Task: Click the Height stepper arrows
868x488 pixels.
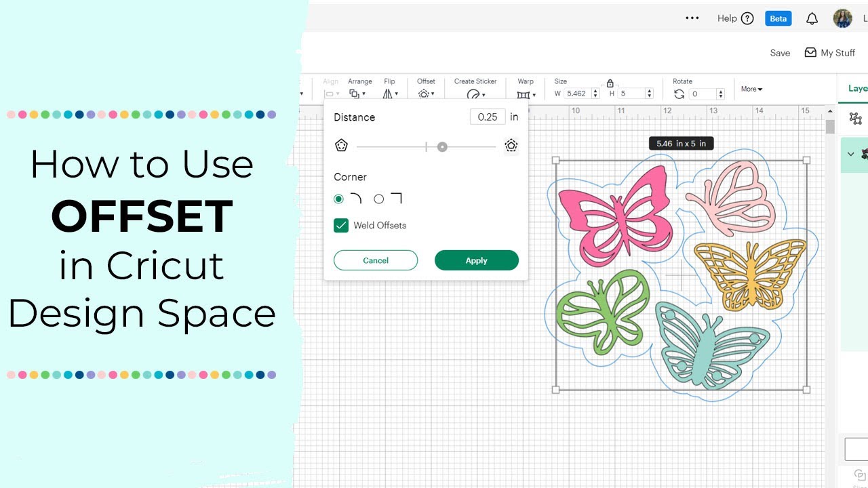Action: [649, 94]
